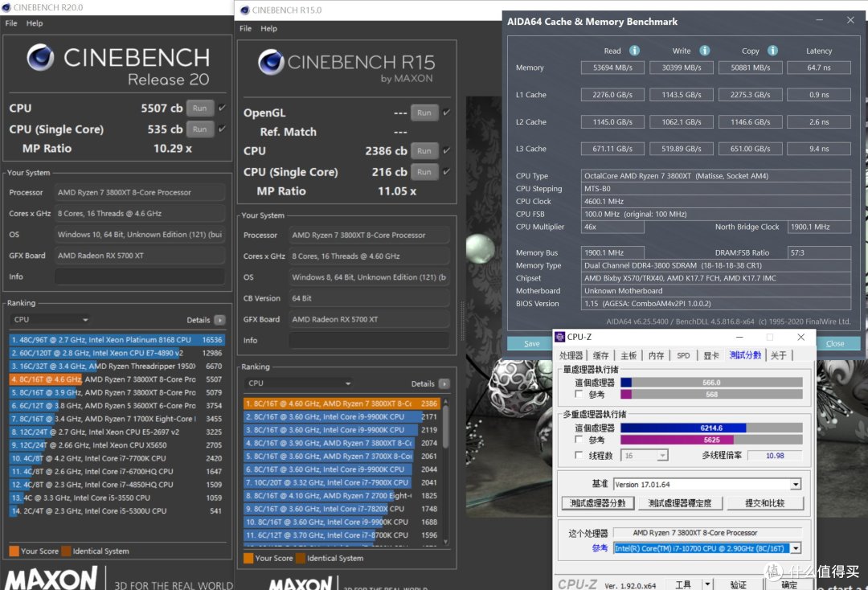Click the L3 Cache Write 519.89 GB/s value
This screenshot has width=868, height=590.
coord(682,149)
